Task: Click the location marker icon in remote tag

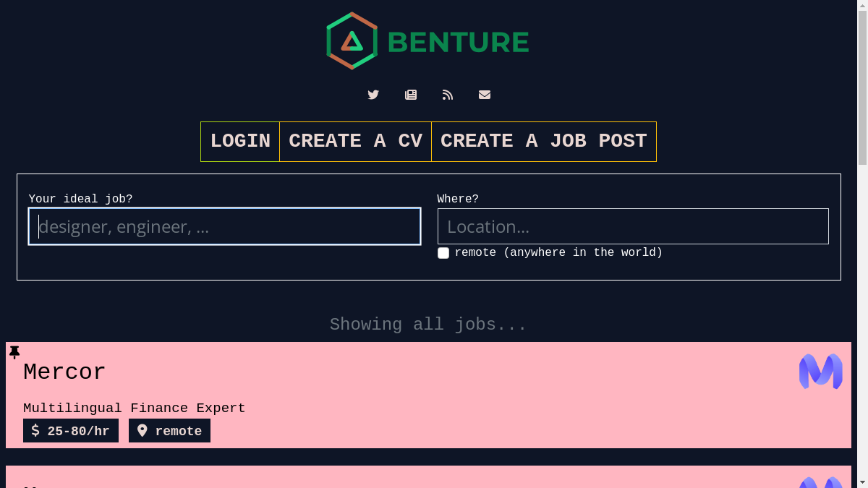Action: click(x=142, y=431)
